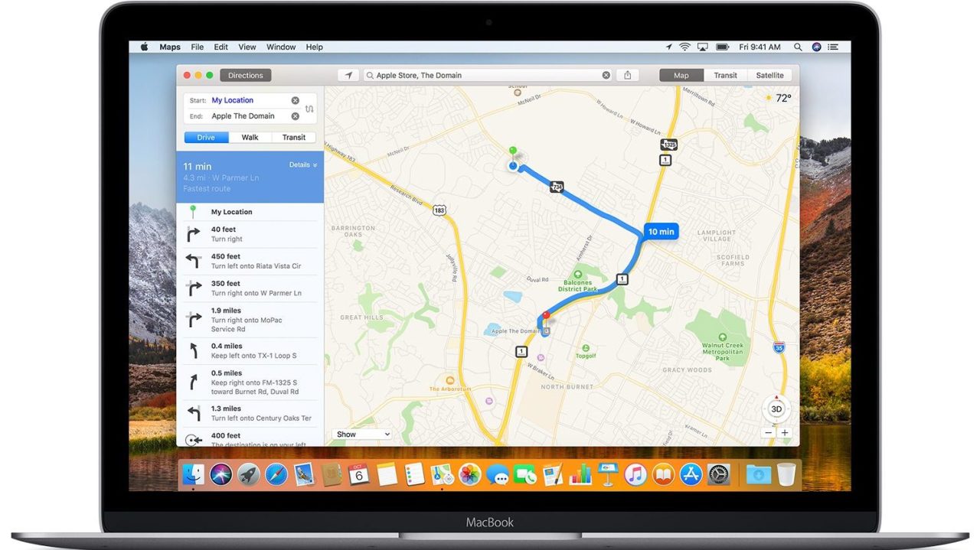Switch map to Satellite view
The height and width of the screenshot is (550, 980).
click(x=769, y=76)
